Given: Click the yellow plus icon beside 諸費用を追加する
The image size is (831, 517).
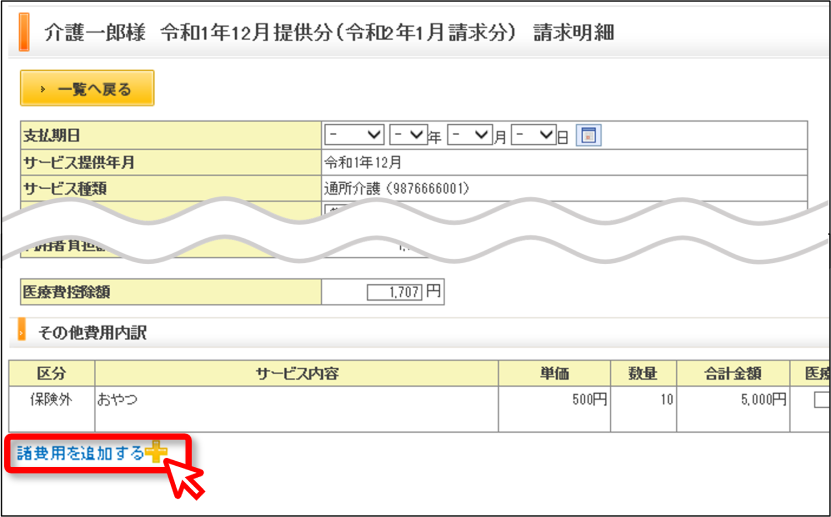Looking at the screenshot, I should point(156,452).
